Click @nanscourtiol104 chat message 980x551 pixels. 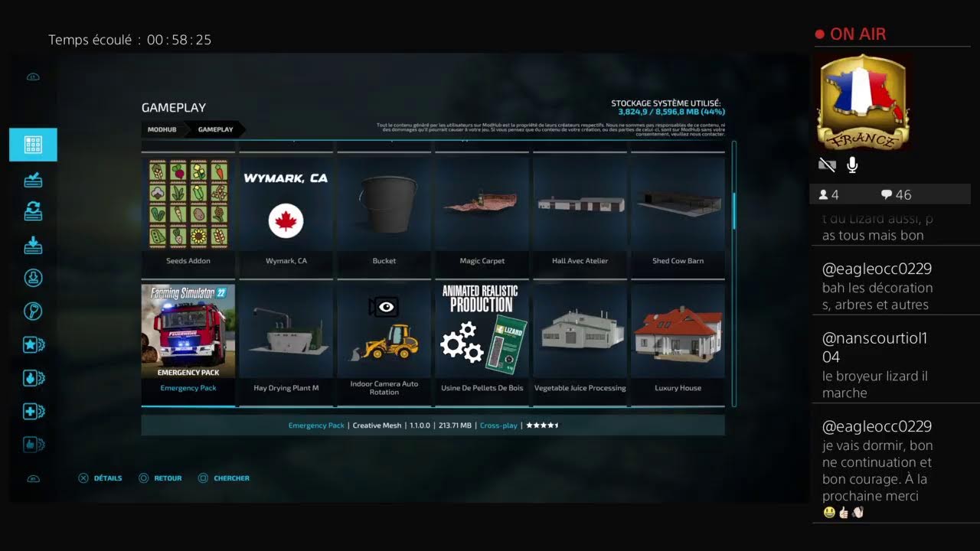click(x=875, y=366)
